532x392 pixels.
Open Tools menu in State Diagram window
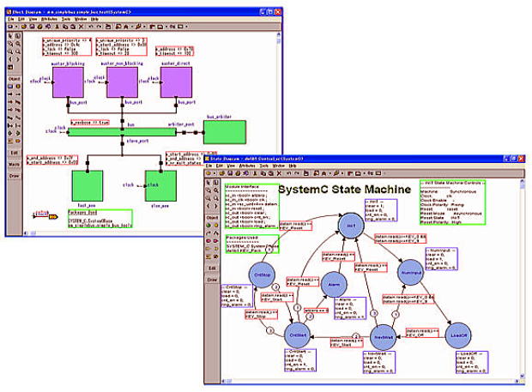264,166
